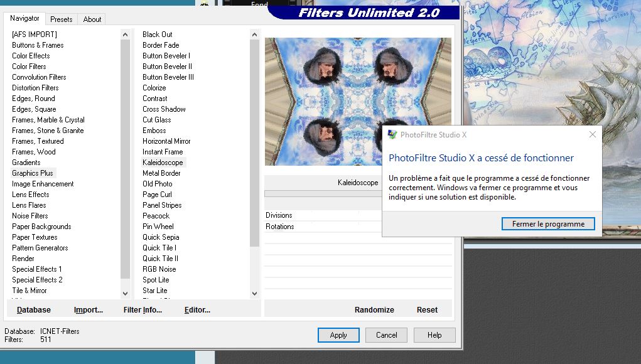This screenshot has width=641, height=364.
Task: Select Distortion Filters category
Action: click(x=35, y=87)
